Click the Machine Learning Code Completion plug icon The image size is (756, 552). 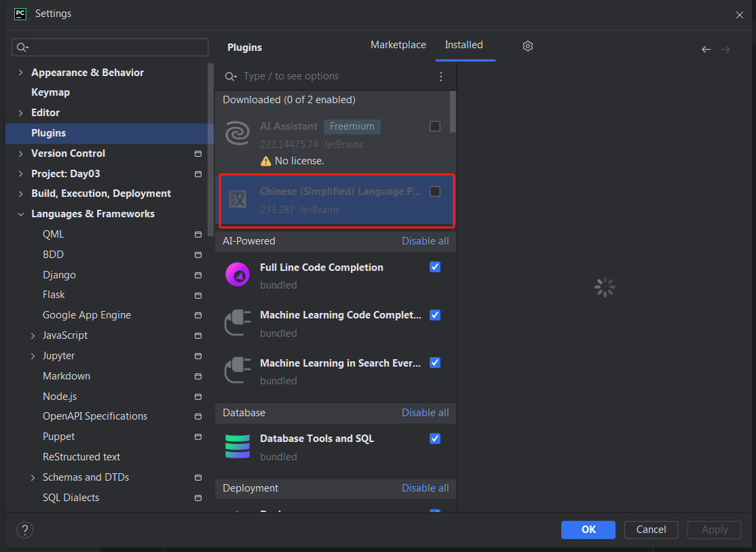(x=238, y=323)
